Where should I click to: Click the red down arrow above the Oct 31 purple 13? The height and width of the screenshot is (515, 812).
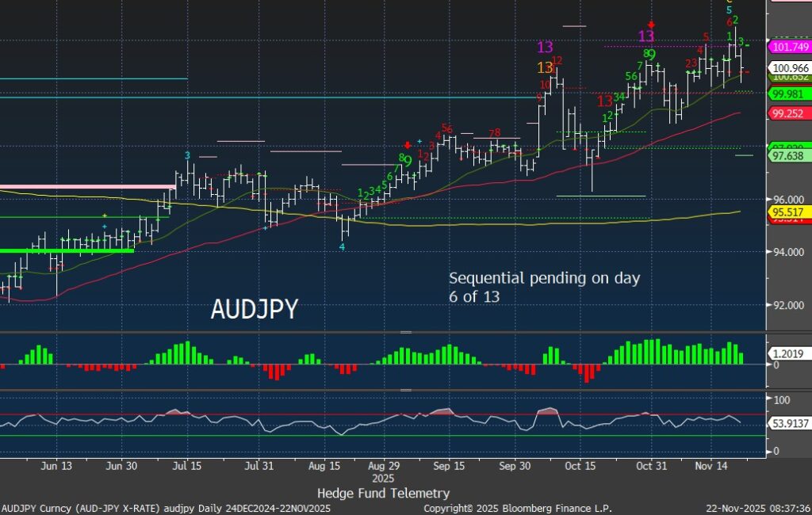click(651, 25)
